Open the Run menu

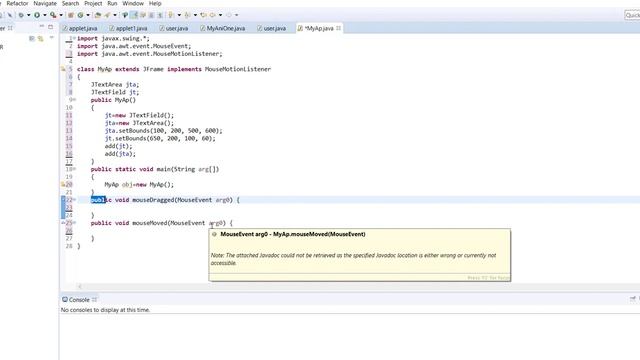112,3
